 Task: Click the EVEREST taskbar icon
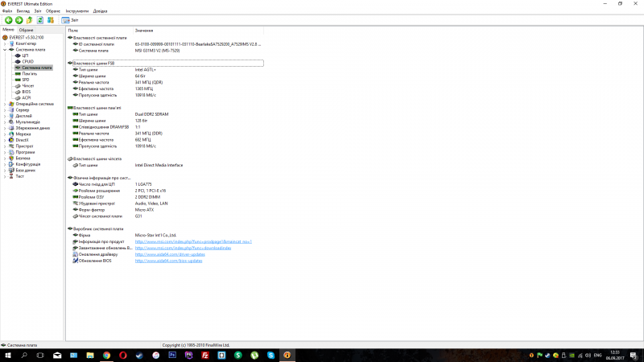coord(287,356)
